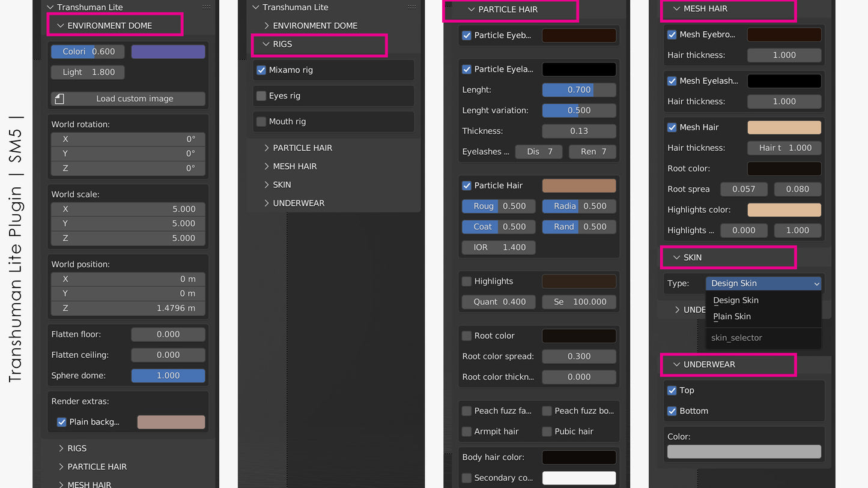
Task: Open the Mesh Hair beige color swatch
Action: click(x=784, y=127)
